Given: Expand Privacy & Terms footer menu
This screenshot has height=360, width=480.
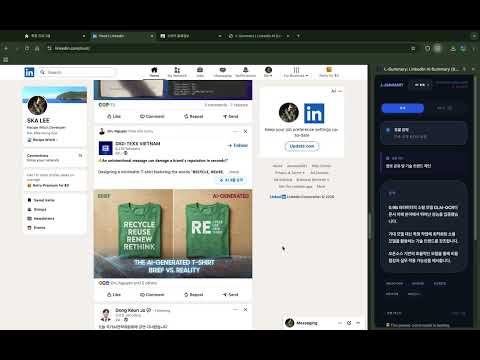Looking at the screenshot, I should 290,173.
